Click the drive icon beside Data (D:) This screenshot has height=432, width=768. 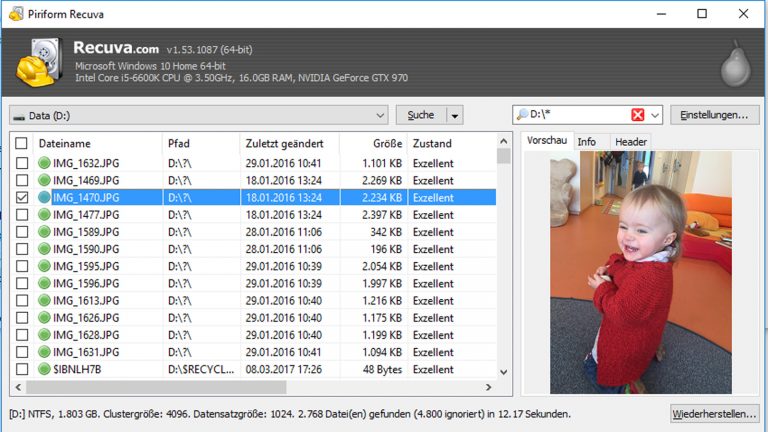point(19,116)
